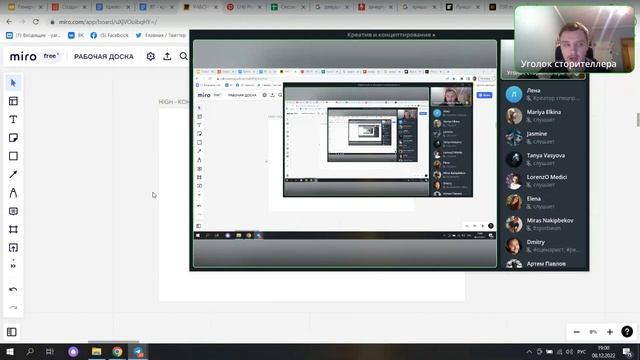
Task: Select the Shape rectangle tool
Action: click(x=13, y=156)
